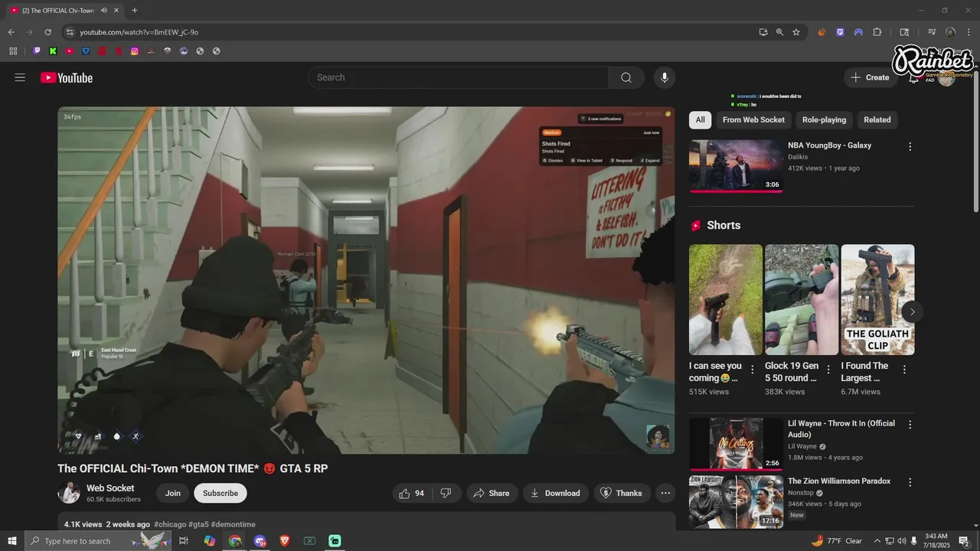
Task: View site information icon in address bar
Action: [70, 32]
